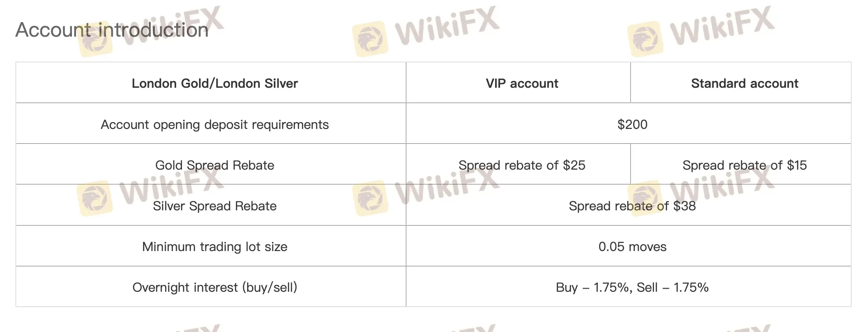Viewport: 868px width, 332px height.
Task: Click the Spread rebate of $25 cell
Action: pyautogui.click(x=522, y=165)
